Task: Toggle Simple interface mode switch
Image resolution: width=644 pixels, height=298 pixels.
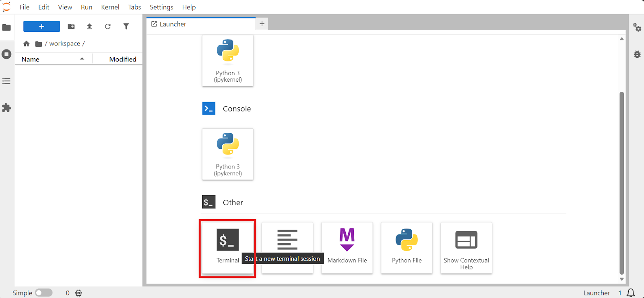Action: (43, 293)
